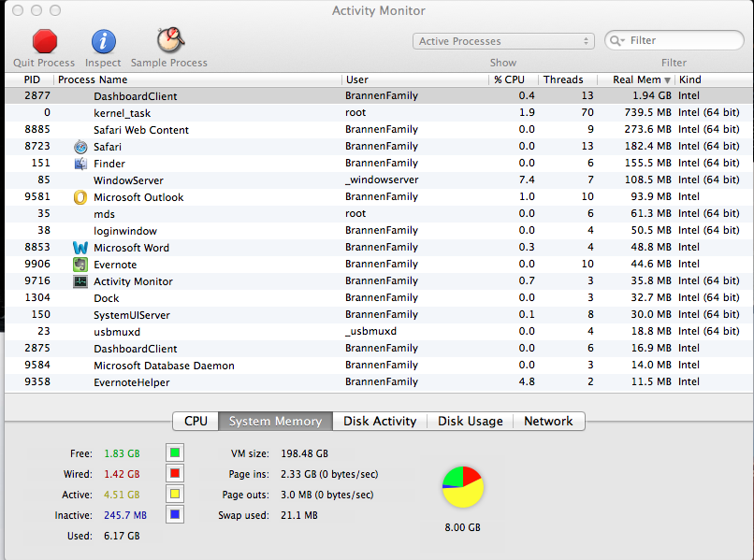Click the Used 6.17 GB value
754x560 pixels.
click(x=123, y=536)
